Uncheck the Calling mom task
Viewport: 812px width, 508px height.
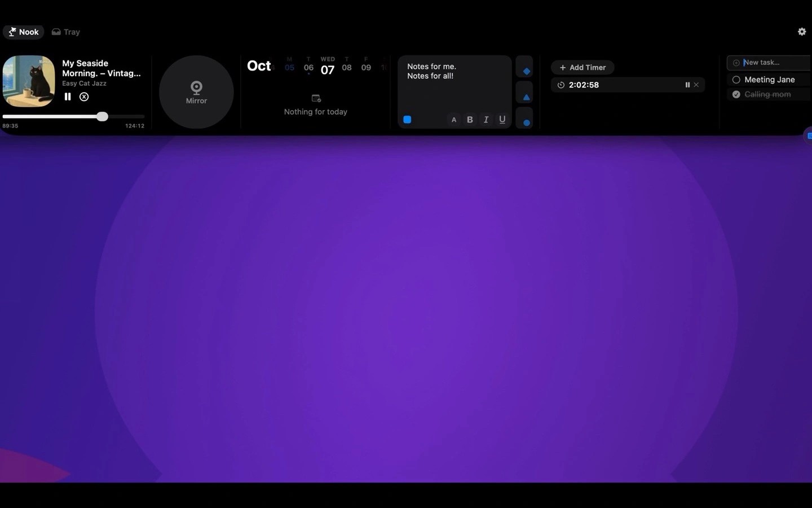pyautogui.click(x=736, y=94)
